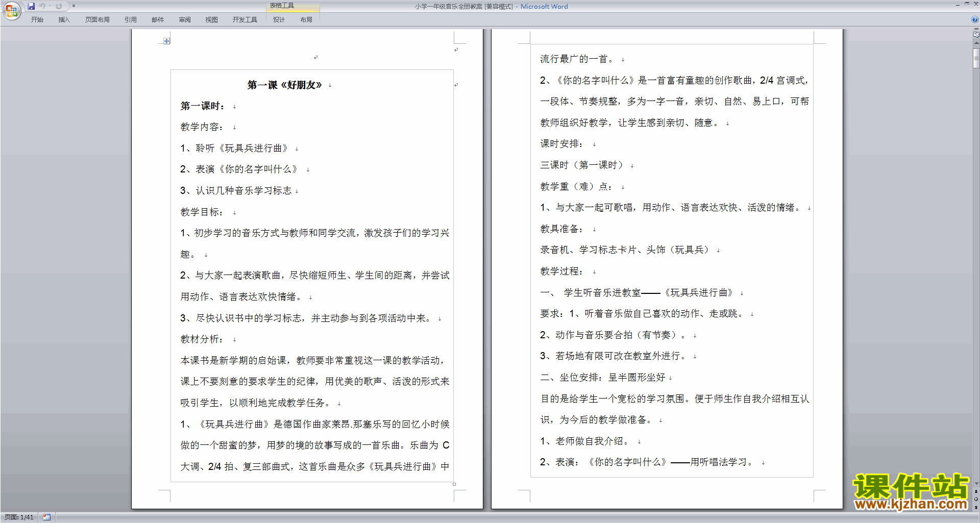Click the scrollbar down arrow
The width and height of the screenshot is (980, 523).
tap(976, 484)
